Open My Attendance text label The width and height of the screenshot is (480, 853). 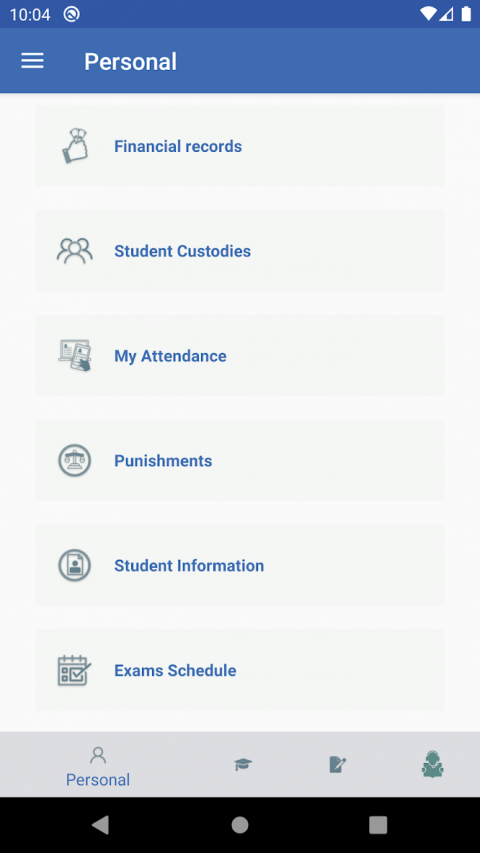tap(170, 356)
